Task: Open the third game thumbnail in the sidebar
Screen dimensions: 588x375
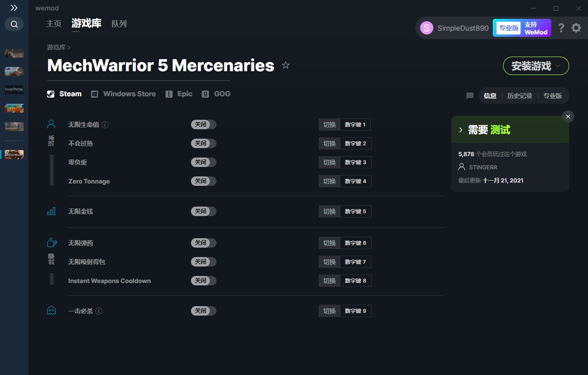Action: tap(14, 90)
